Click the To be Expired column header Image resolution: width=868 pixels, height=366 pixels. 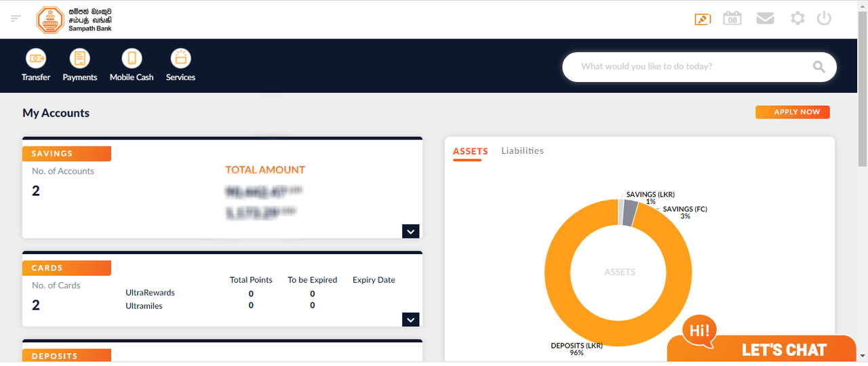[x=312, y=280]
